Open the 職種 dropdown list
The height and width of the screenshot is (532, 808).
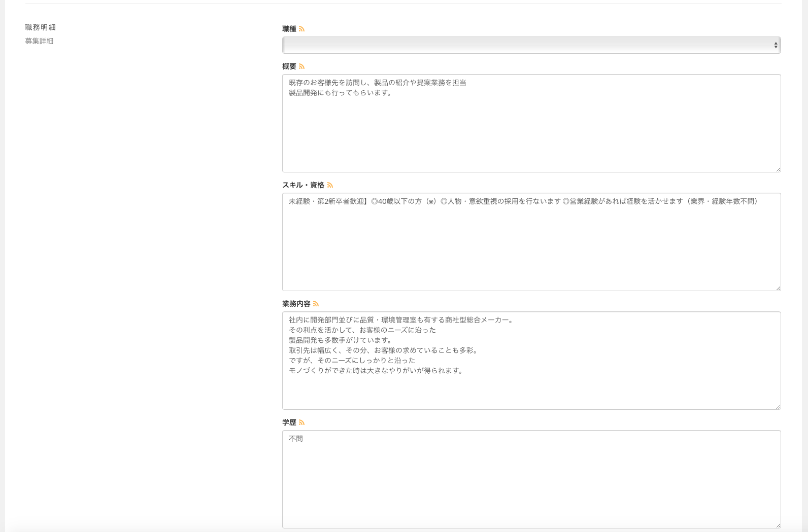pos(531,45)
